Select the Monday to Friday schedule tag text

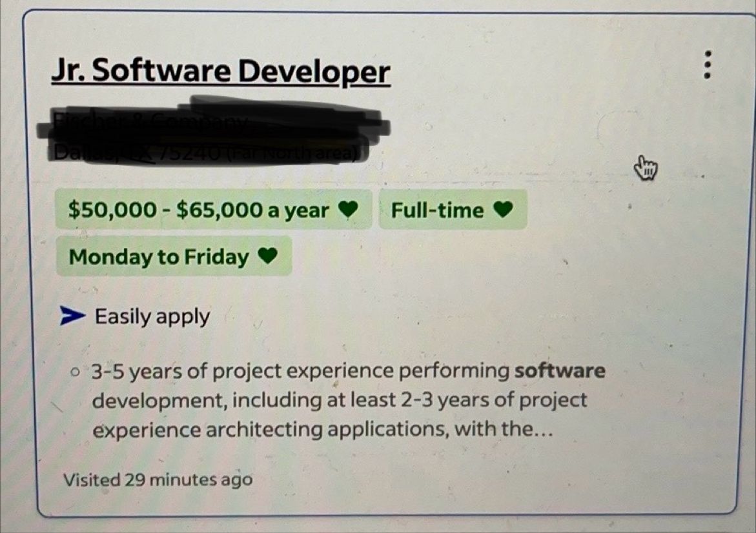[159, 257]
